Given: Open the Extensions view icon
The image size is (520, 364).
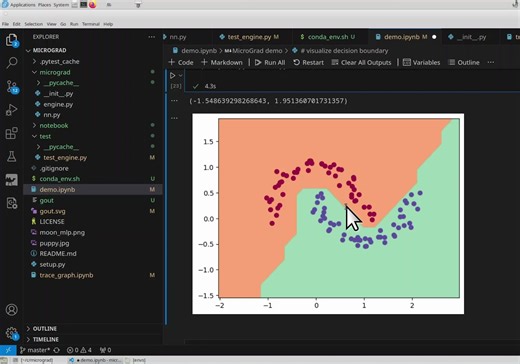Looking at the screenshot, I should (12, 133).
